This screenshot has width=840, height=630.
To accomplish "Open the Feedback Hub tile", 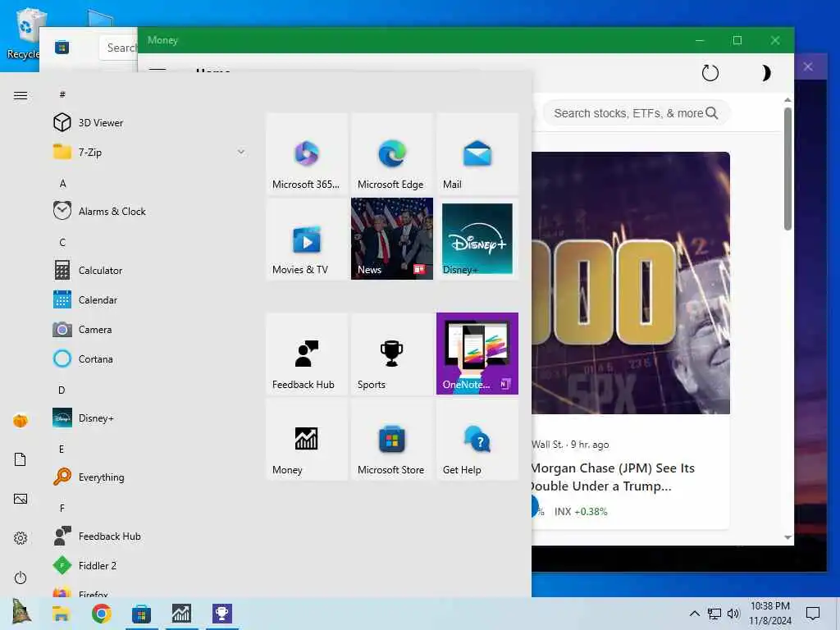I will tap(307, 354).
